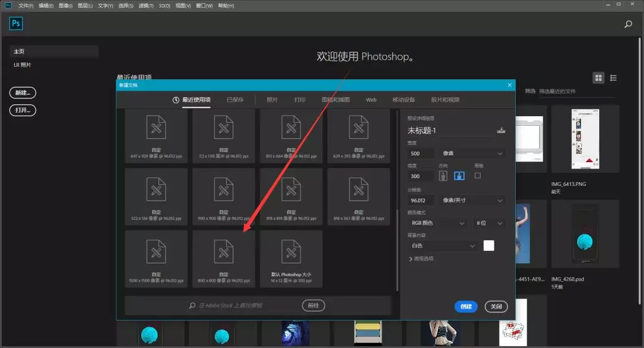Toggle the 画板 artboard checkbox

[478, 176]
